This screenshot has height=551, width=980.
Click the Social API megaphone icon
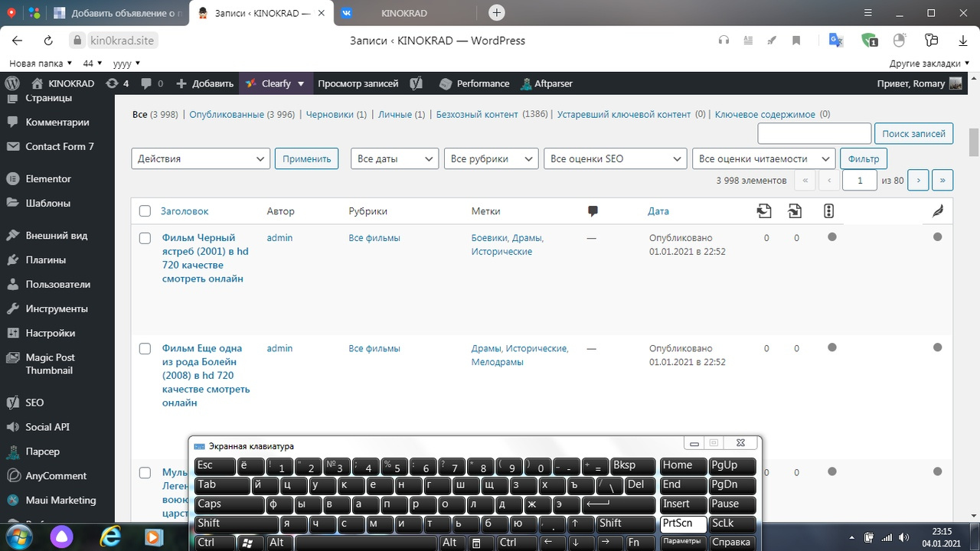[12, 426]
